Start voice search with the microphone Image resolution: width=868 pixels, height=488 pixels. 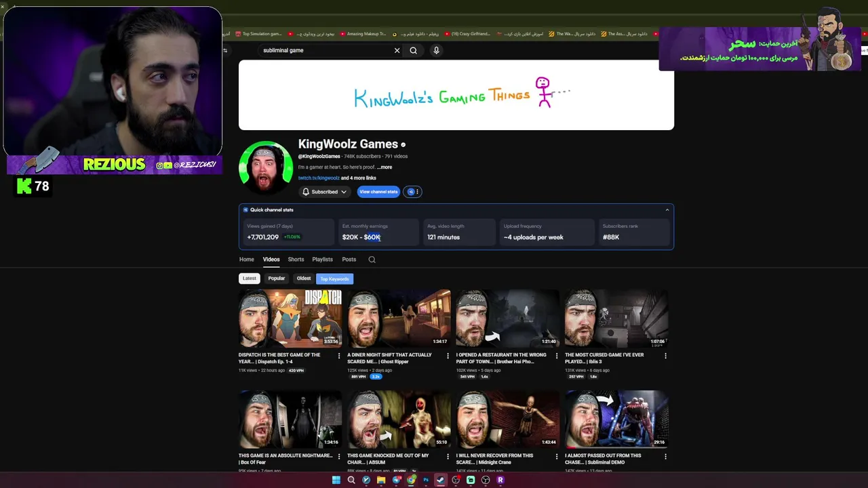pyautogui.click(x=436, y=50)
